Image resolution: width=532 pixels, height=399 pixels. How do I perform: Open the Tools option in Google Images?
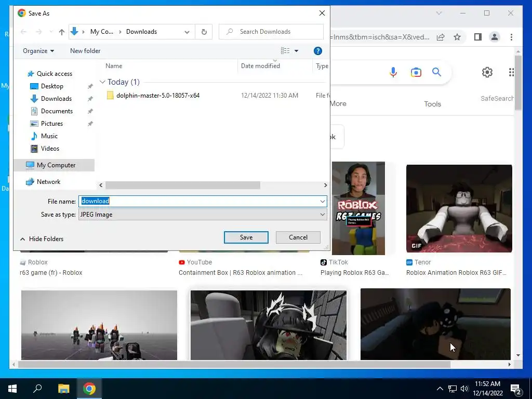point(432,104)
